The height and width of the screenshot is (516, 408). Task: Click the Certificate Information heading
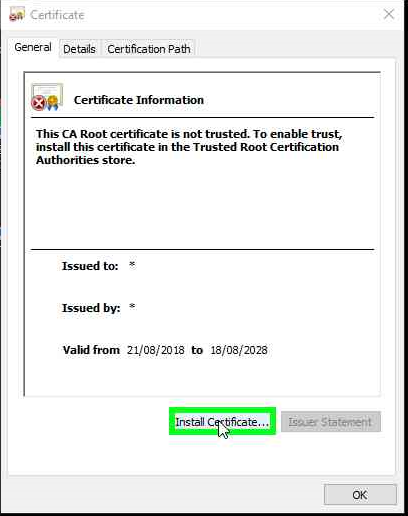pyautogui.click(x=139, y=100)
